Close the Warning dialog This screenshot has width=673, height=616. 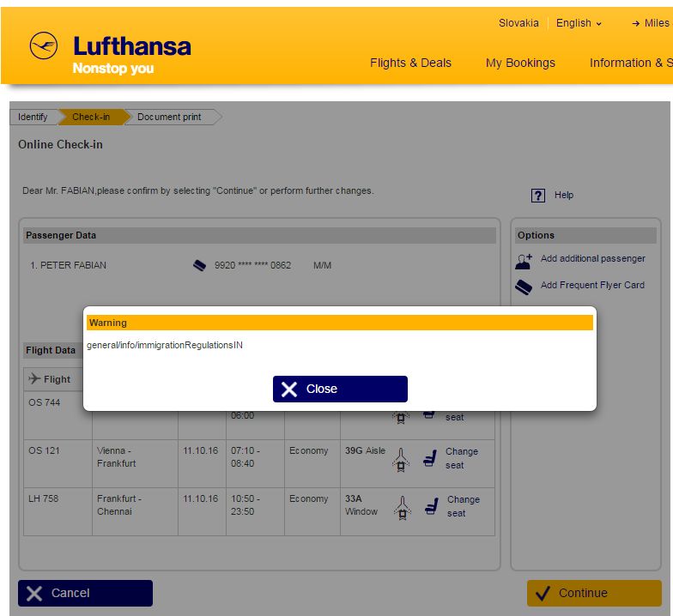(x=340, y=390)
